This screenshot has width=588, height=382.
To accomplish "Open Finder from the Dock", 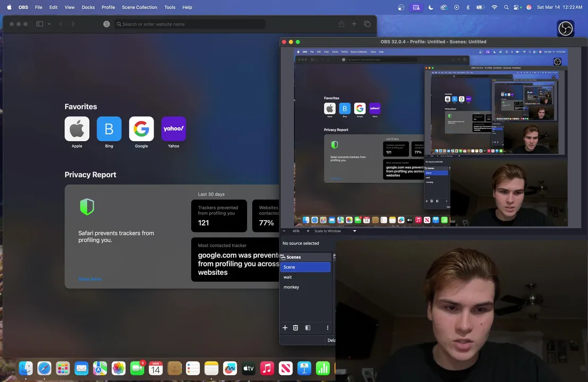I will tap(26, 369).
